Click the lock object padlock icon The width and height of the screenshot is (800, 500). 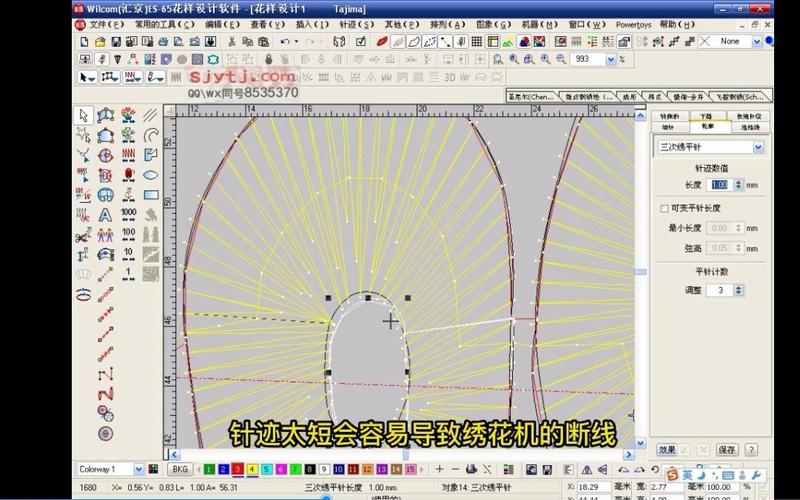pos(269,59)
